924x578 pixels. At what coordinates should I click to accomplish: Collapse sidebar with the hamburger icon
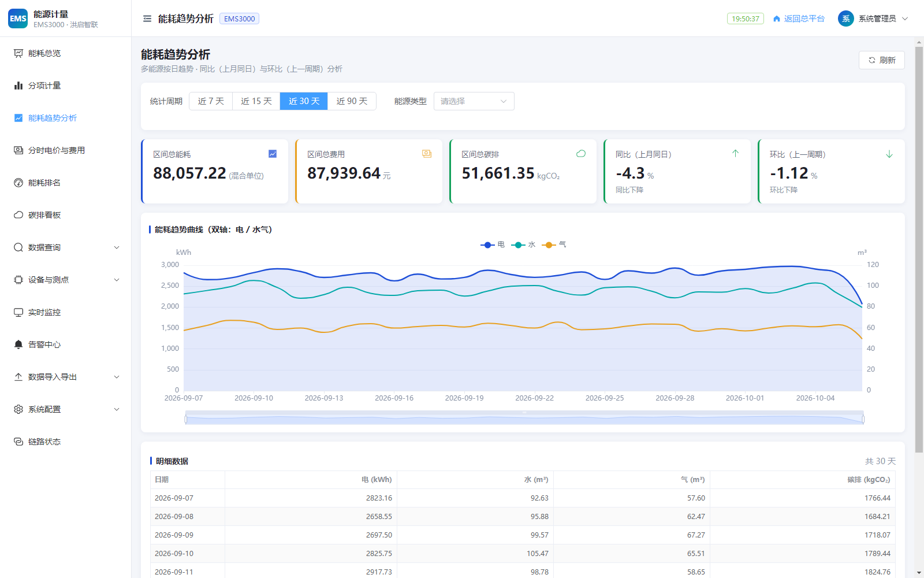click(x=147, y=18)
